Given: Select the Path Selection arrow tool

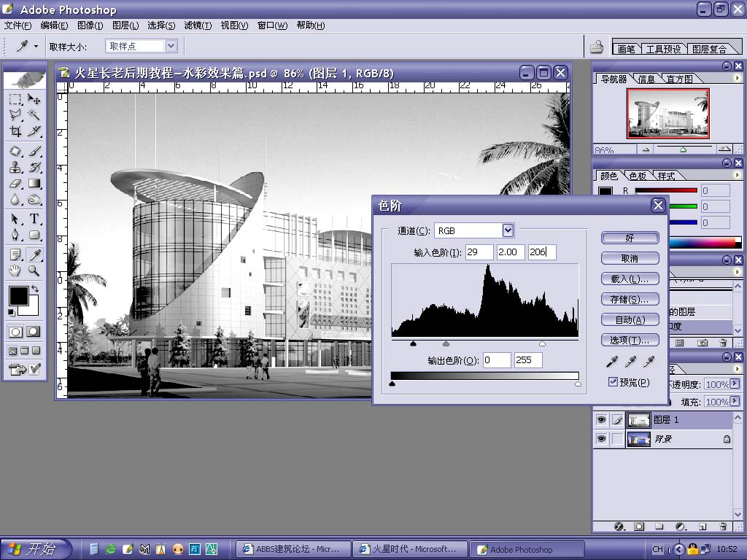Looking at the screenshot, I should [15, 219].
